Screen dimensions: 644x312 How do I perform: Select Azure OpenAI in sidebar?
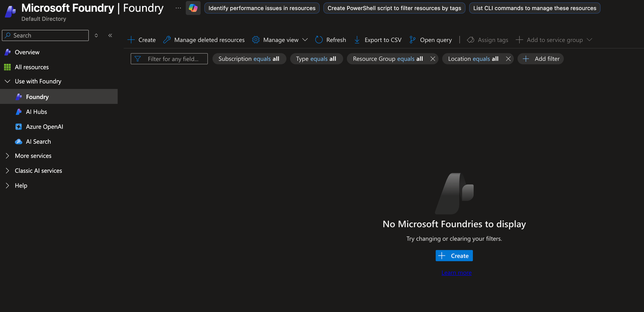[44, 127]
